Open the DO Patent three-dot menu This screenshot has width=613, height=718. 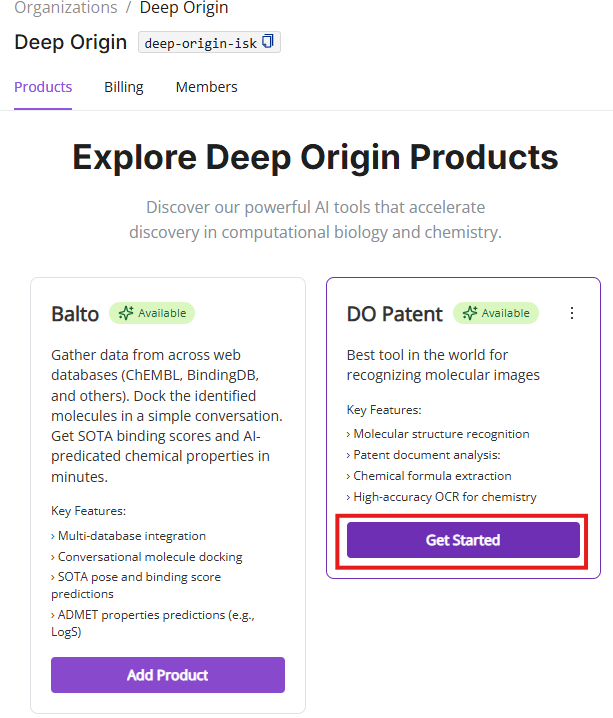[572, 313]
